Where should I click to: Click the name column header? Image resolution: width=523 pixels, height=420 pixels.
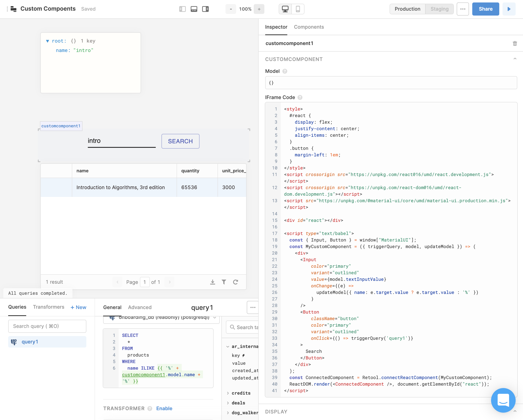coord(124,171)
